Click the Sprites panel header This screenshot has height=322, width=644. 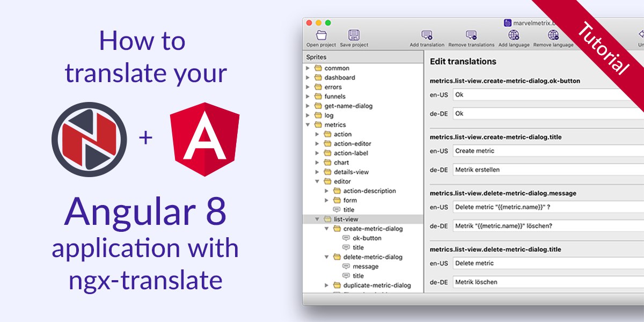363,57
